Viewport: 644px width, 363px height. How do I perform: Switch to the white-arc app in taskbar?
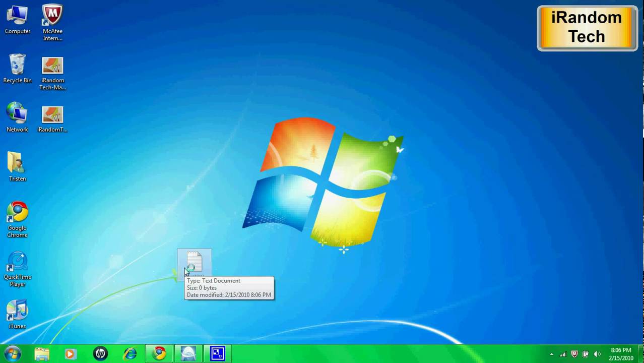(188, 354)
